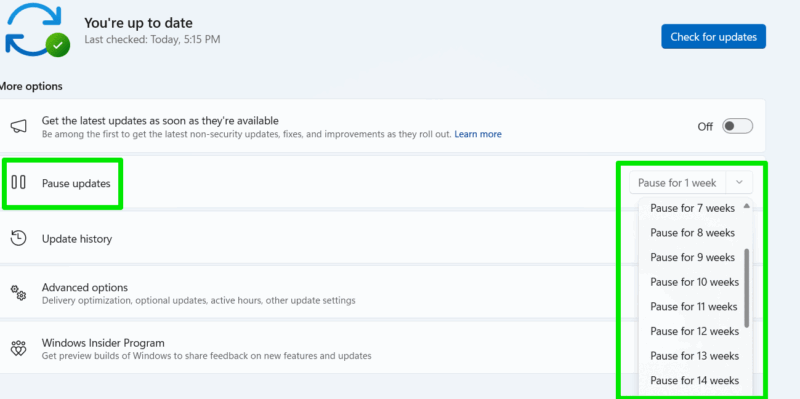Click the scroll-up arrow in the dropdown list
Viewport: 800px width, 399px height.
[746, 206]
